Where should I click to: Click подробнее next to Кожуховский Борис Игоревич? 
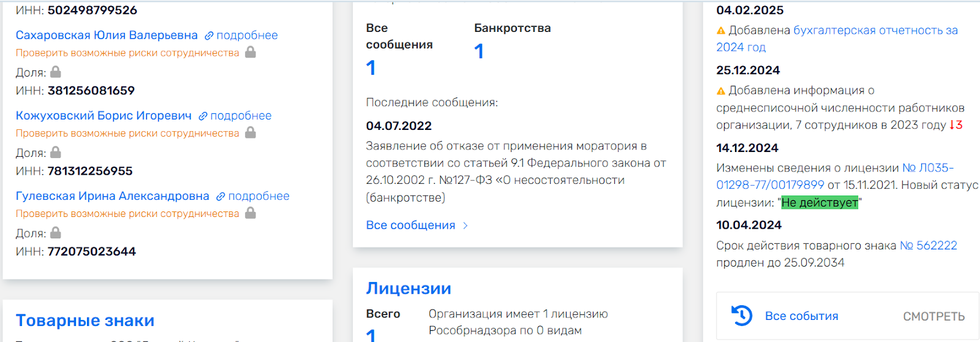(241, 115)
